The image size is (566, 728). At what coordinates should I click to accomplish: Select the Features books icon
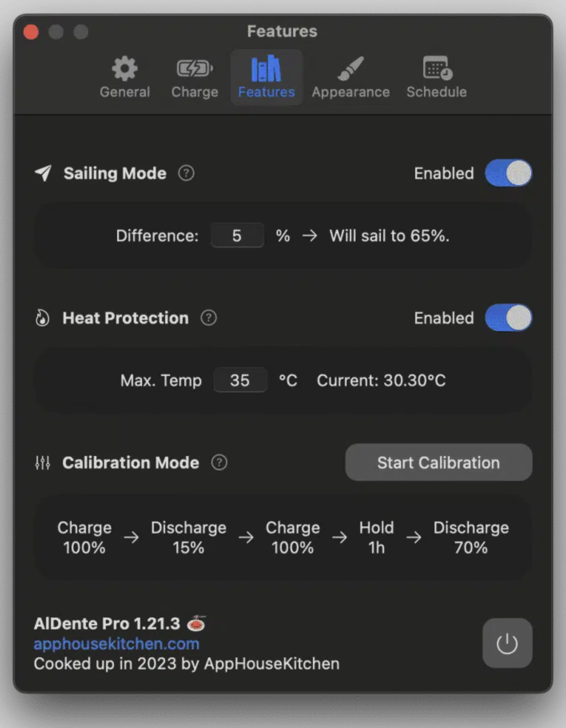(266, 68)
